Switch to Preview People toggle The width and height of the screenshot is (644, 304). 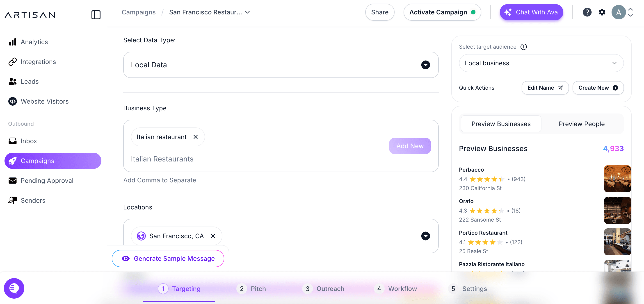point(581,124)
